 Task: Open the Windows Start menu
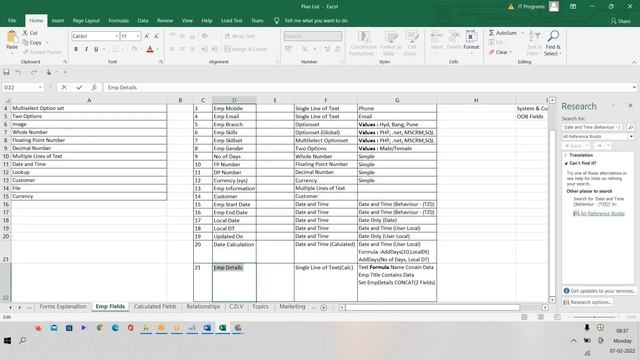coord(7,340)
